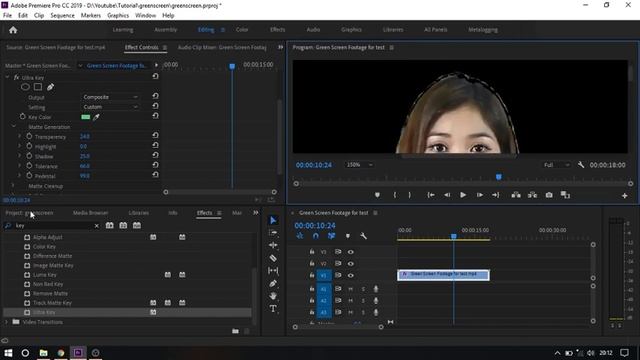
Task: Toggle lock on V1 track
Action: click(x=312, y=276)
